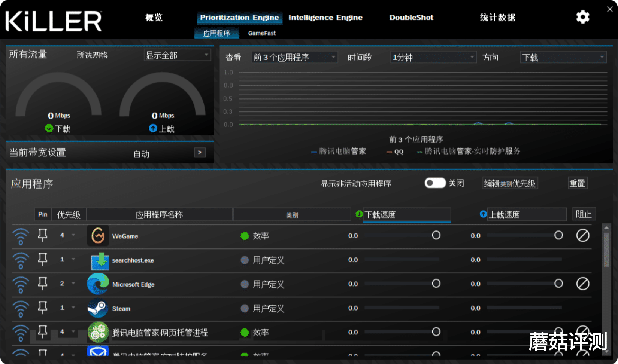This screenshot has width=618, height=364.
Task: Pin the 腾讯电脑管家-网页托管进程 row
Action: point(43,332)
